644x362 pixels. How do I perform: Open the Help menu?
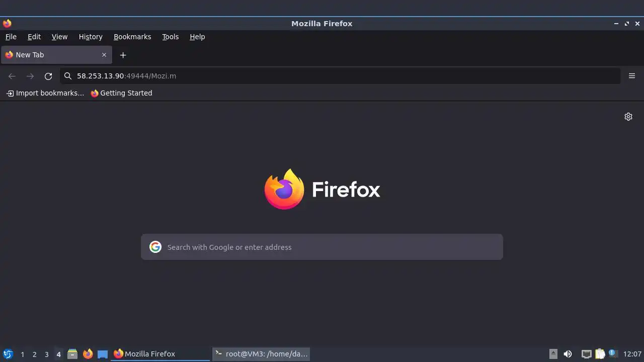click(x=197, y=37)
